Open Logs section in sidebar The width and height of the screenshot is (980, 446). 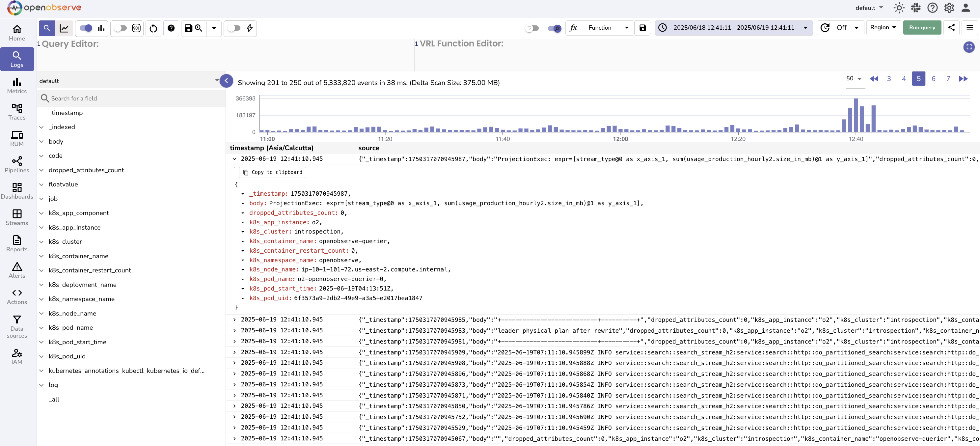[x=17, y=59]
